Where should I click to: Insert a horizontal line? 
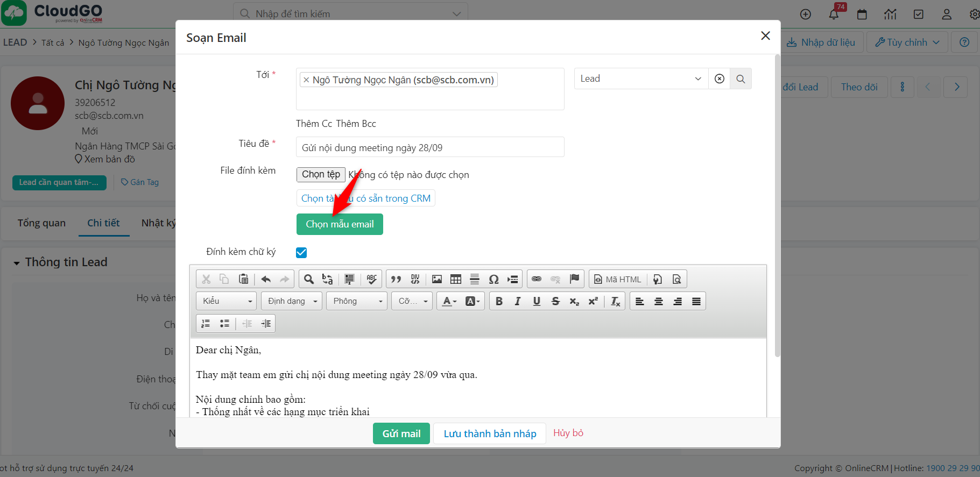[475, 279]
